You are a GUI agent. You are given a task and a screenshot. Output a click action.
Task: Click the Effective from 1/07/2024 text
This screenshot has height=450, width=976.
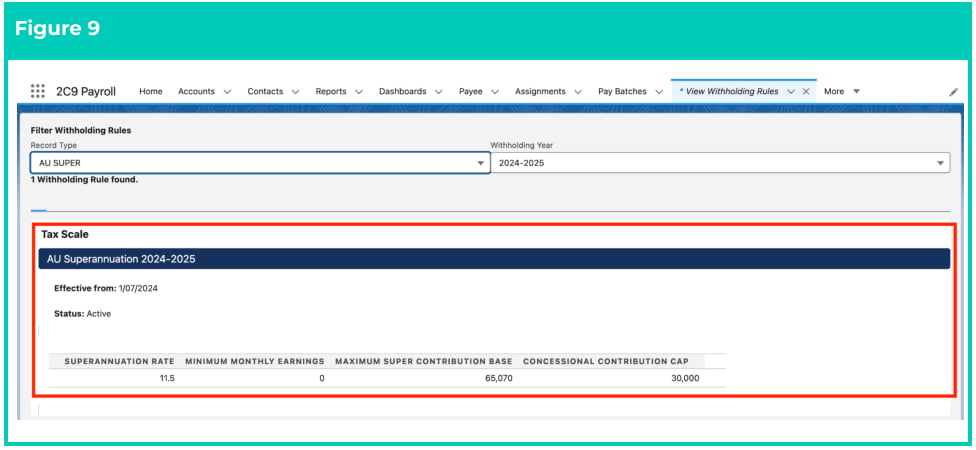106,288
